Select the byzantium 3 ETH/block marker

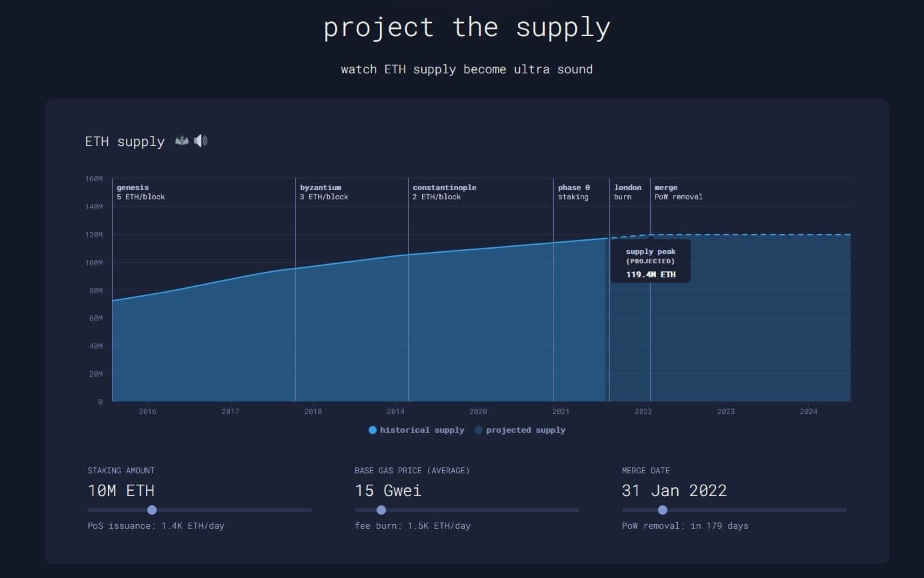[x=323, y=192]
